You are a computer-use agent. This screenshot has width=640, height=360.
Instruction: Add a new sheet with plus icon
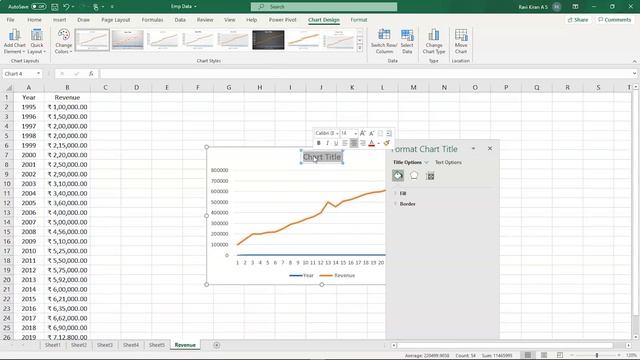pos(216,345)
